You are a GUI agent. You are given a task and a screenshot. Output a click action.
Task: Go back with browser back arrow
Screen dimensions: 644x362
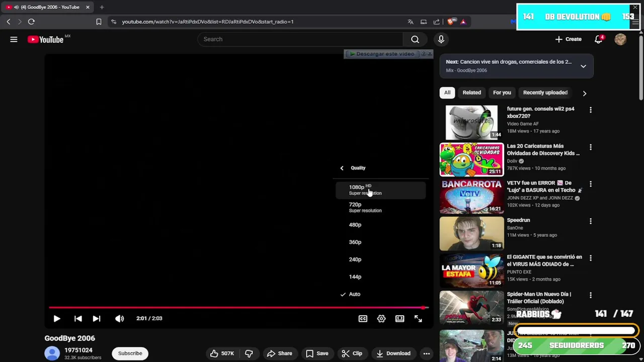9,22
